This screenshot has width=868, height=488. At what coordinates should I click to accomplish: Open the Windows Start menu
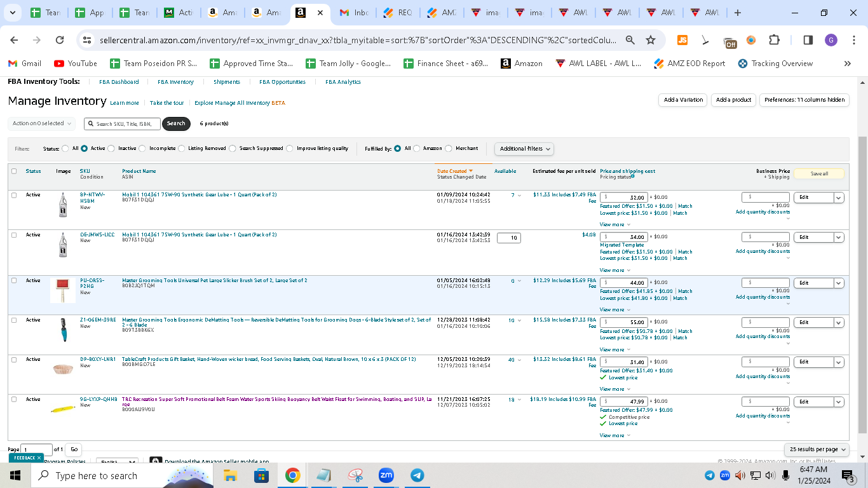pyautogui.click(x=15, y=475)
